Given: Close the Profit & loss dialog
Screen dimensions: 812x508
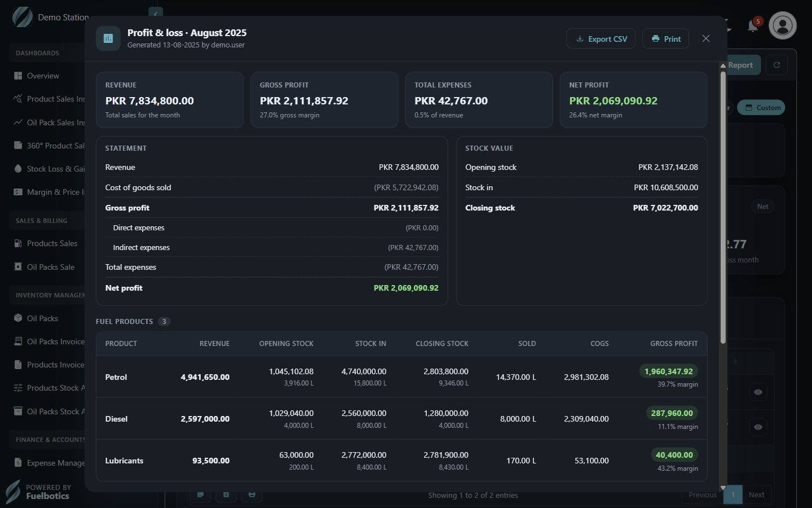Looking at the screenshot, I should [x=705, y=38].
